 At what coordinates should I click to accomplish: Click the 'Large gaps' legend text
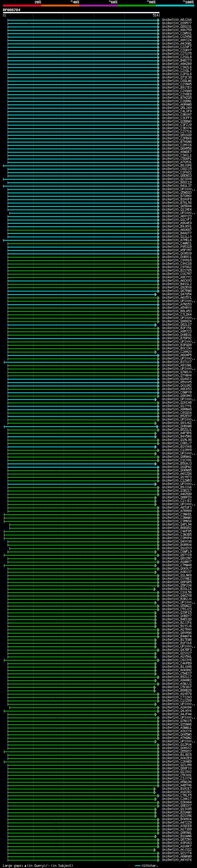click(13, 866)
